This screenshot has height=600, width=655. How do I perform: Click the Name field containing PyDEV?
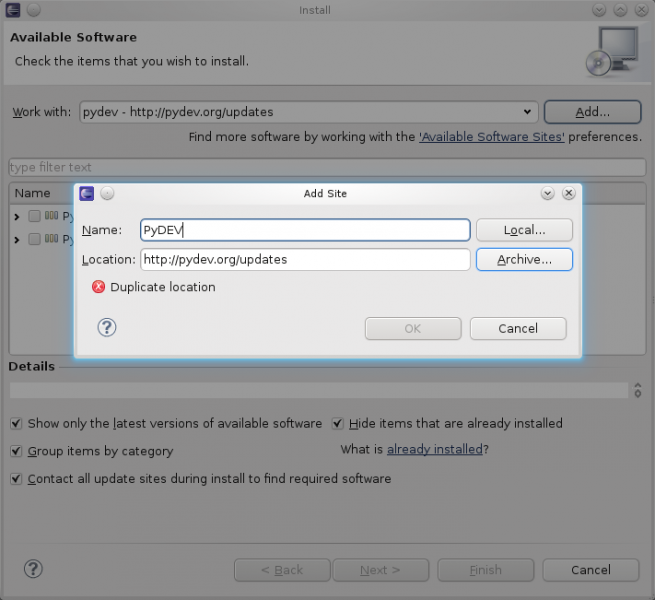coord(305,230)
